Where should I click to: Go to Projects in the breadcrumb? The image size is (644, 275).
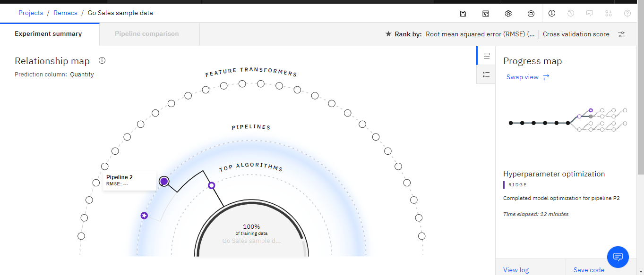[x=31, y=13]
